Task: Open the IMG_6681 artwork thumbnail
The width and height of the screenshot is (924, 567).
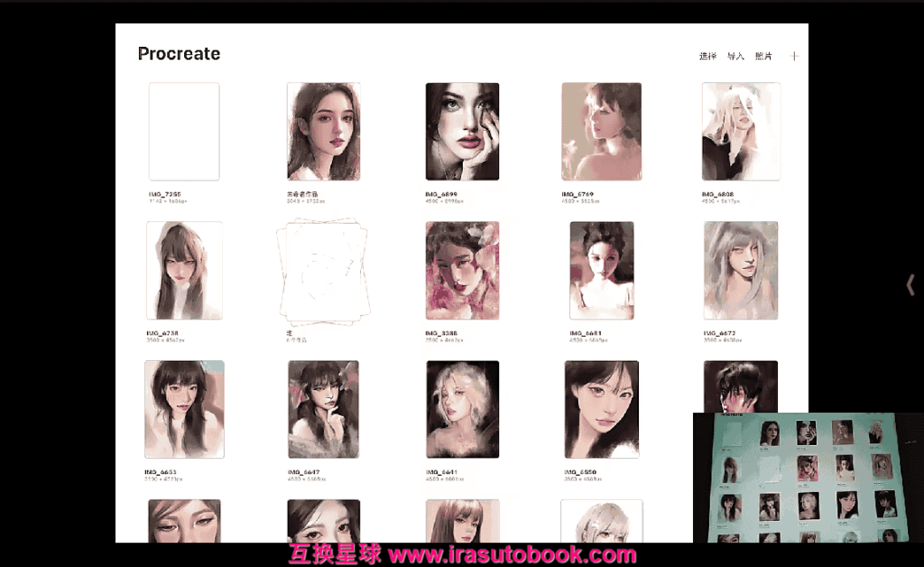Action: (602, 271)
